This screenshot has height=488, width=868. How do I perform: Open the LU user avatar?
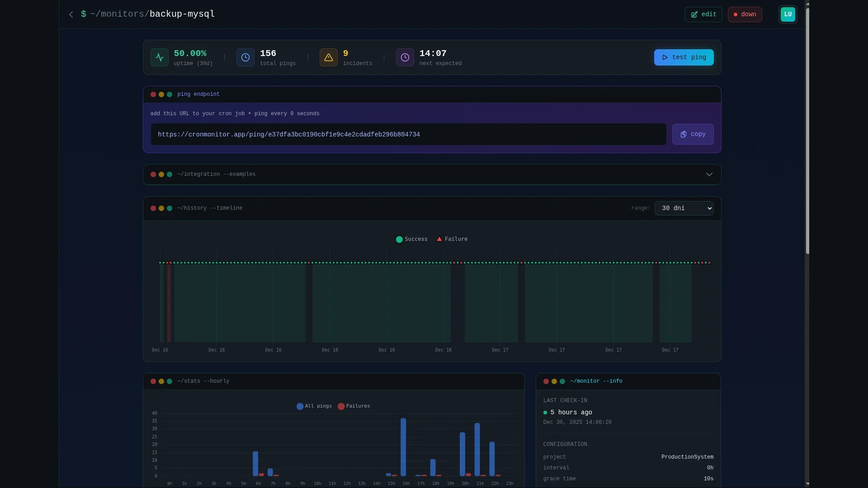tap(787, 14)
